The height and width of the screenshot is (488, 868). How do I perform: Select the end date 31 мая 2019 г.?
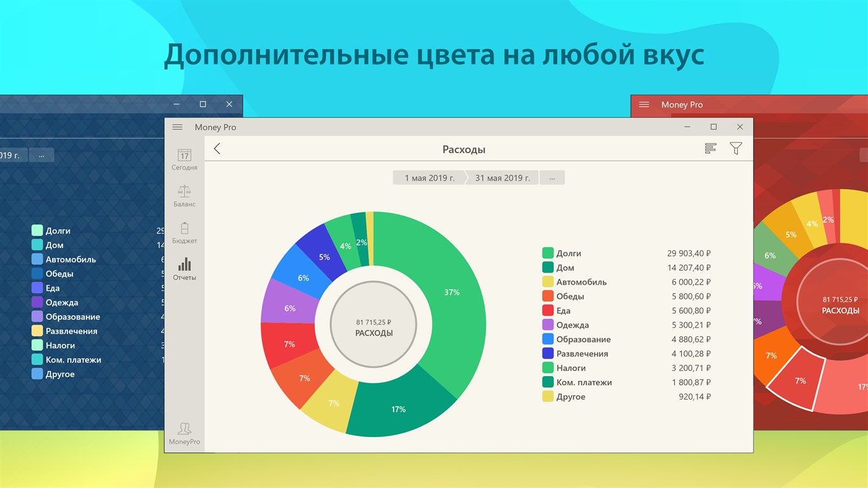tap(502, 178)
